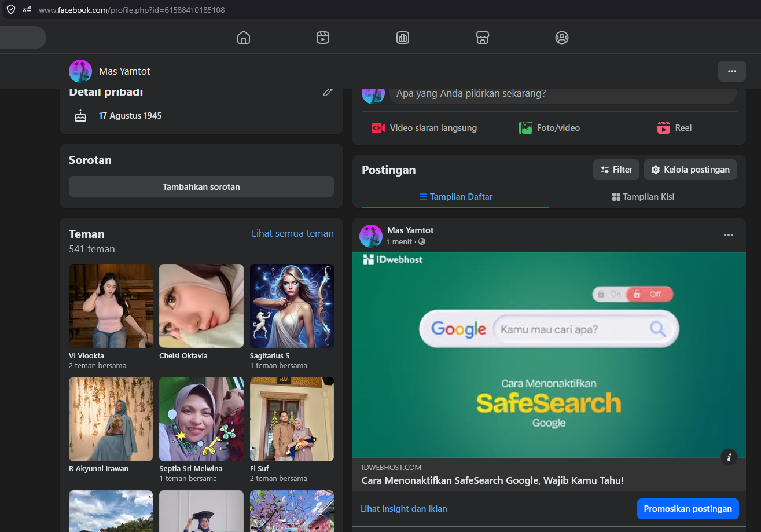761x532 pixels.
Task: Create a Reel from composer
Action: pos(675,128)
